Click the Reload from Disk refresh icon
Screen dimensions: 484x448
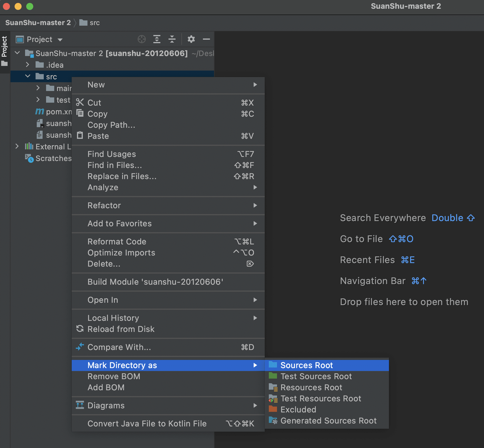click(80, 329)
